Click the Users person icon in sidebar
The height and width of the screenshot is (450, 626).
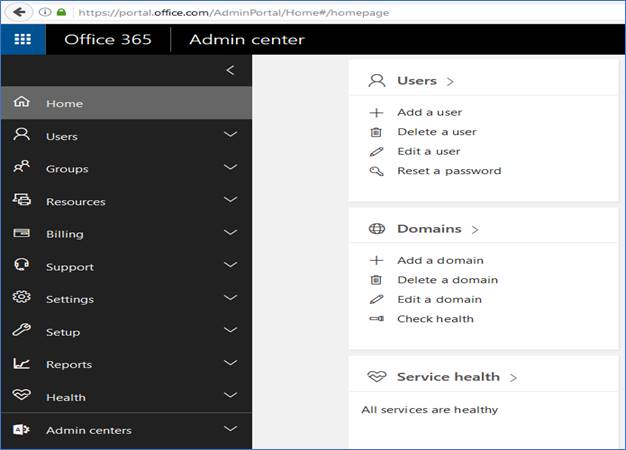tap(22, 134)
